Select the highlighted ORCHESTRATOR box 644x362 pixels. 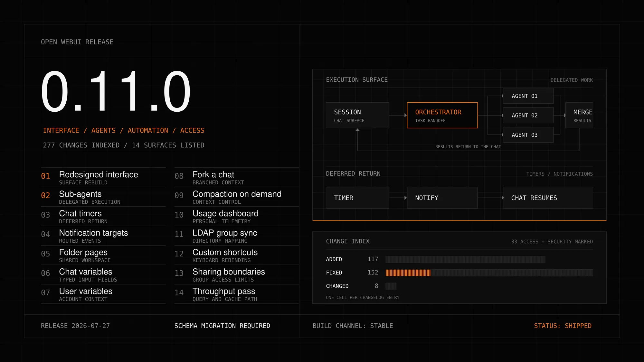tap(442, 115)
